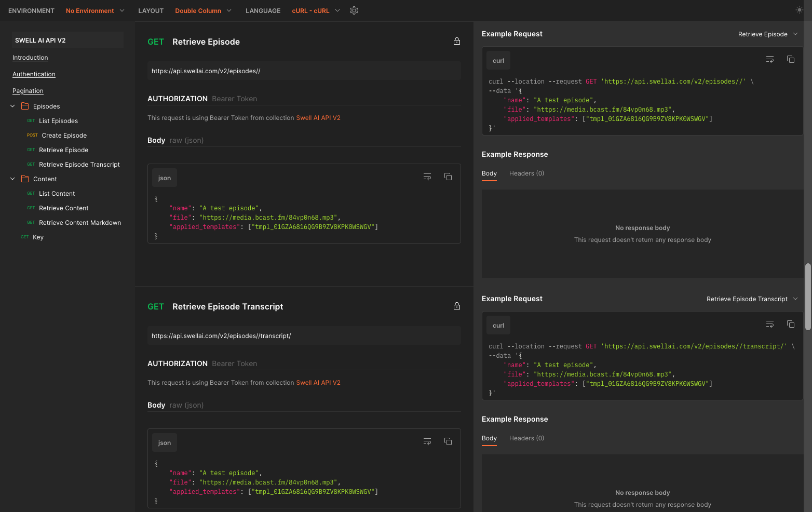Select Create Episode in the sidebar

pyautogui.click(x=64, y=136)
